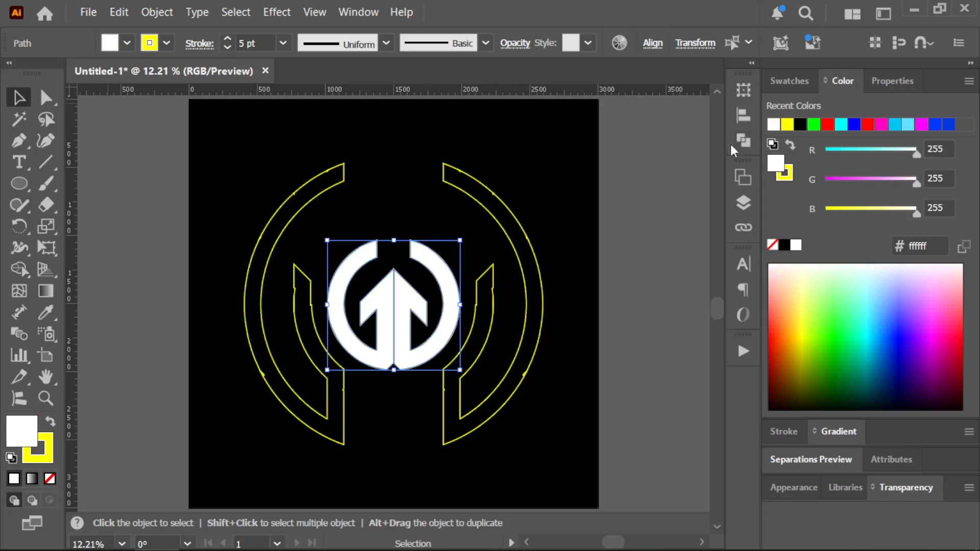Adjust the R color slider

[x=871, y=149]
